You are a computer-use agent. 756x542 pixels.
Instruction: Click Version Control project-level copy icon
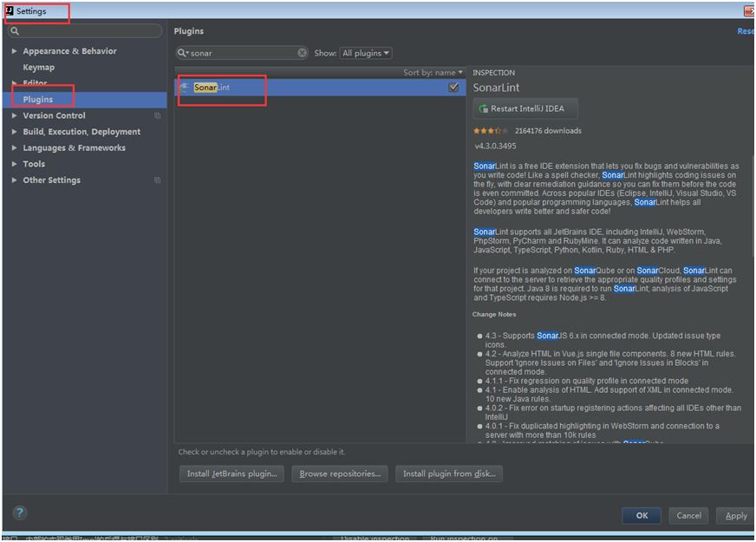157,115
